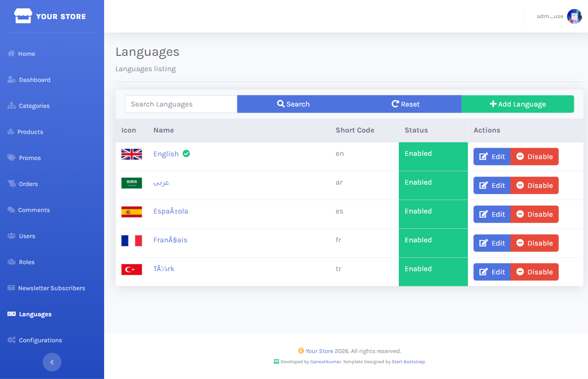
Task: Open the Arabic language name link
Action: [x=162, y=183]
